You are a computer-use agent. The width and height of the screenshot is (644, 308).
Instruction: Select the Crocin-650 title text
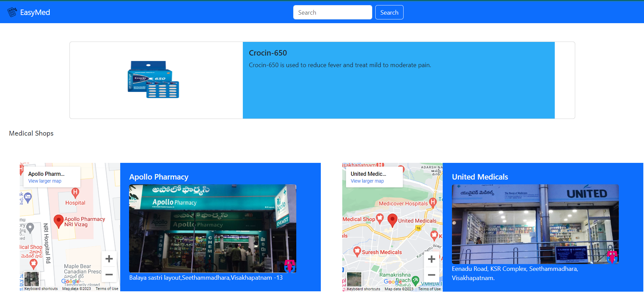pos(268,53)
